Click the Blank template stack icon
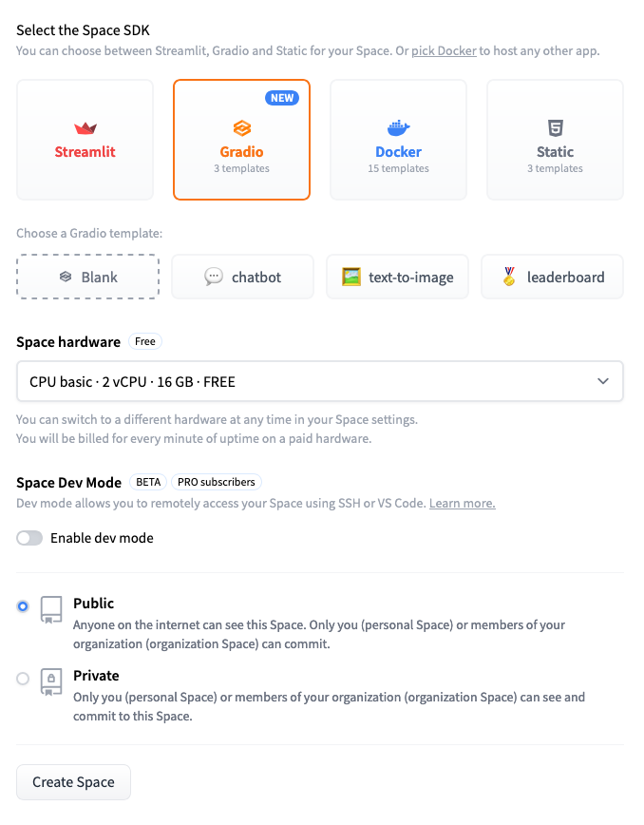Screen dimensions: 644x825 [65, 277]
